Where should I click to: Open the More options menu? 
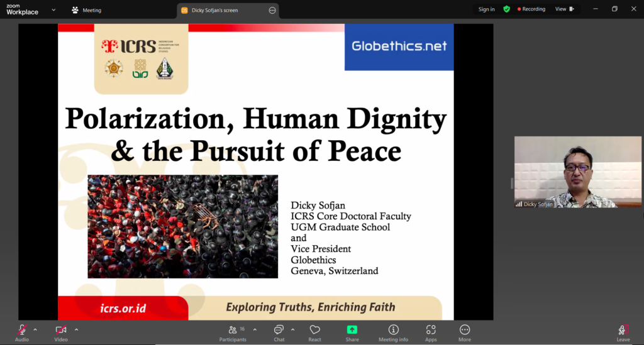point(464,332)
